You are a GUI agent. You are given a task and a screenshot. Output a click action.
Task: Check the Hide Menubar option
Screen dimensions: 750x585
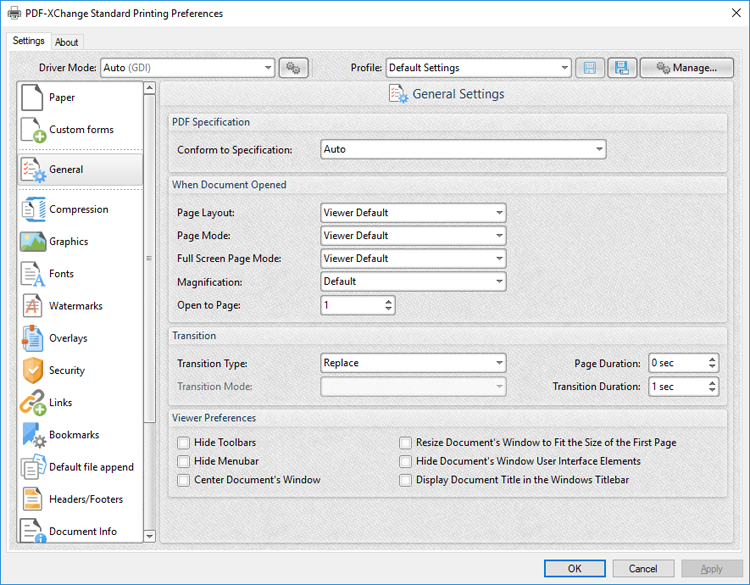(x=183, y=461)
